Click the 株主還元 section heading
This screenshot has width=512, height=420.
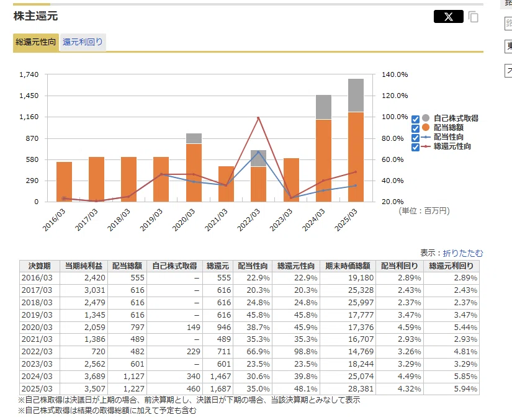[35, 16]
